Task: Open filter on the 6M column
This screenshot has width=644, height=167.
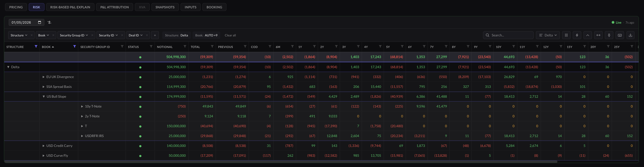Action: [292, 46]
